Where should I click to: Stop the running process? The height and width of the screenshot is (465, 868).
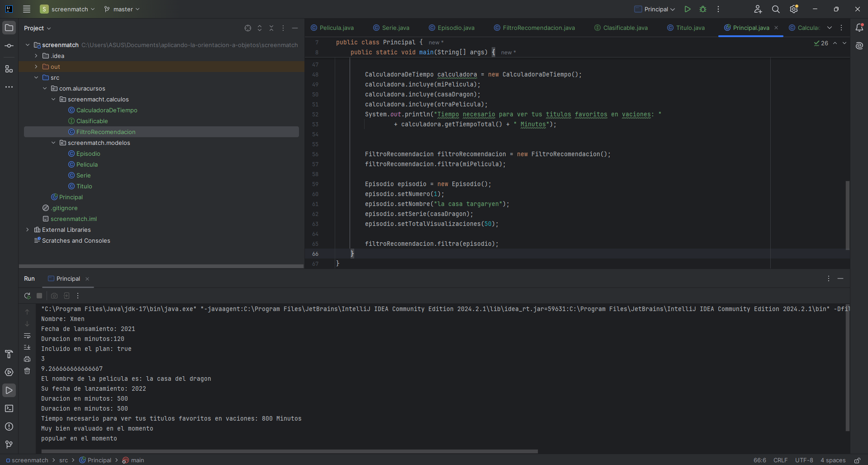tap(39, 296)
